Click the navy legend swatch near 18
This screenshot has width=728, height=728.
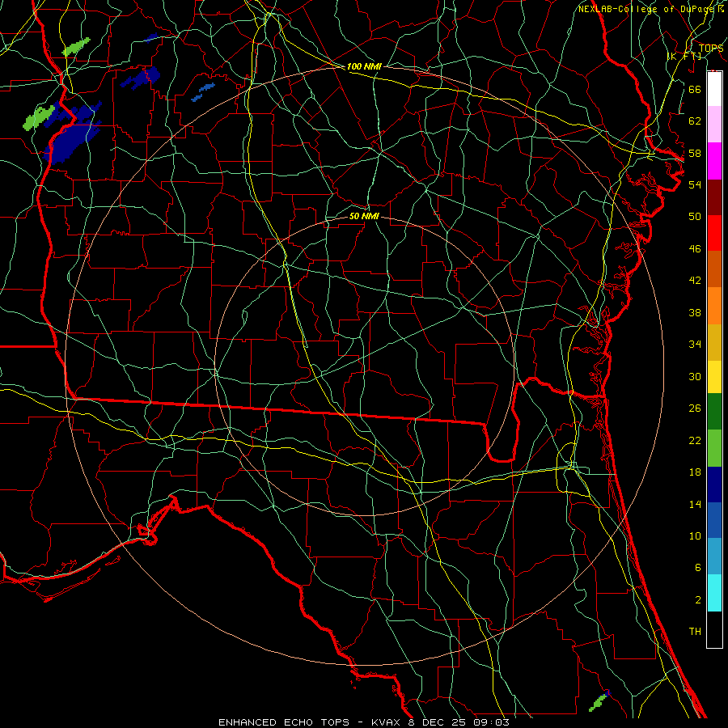(714, 485)
